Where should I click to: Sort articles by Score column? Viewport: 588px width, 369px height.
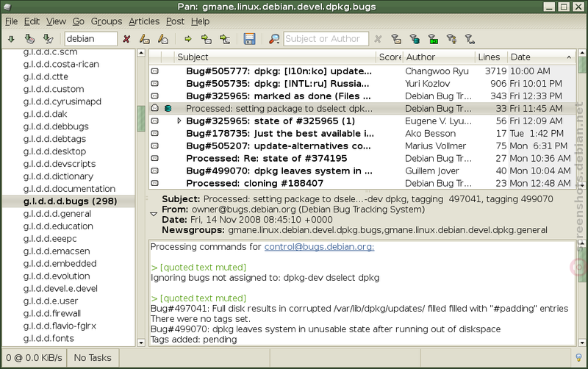coord(390,57)
